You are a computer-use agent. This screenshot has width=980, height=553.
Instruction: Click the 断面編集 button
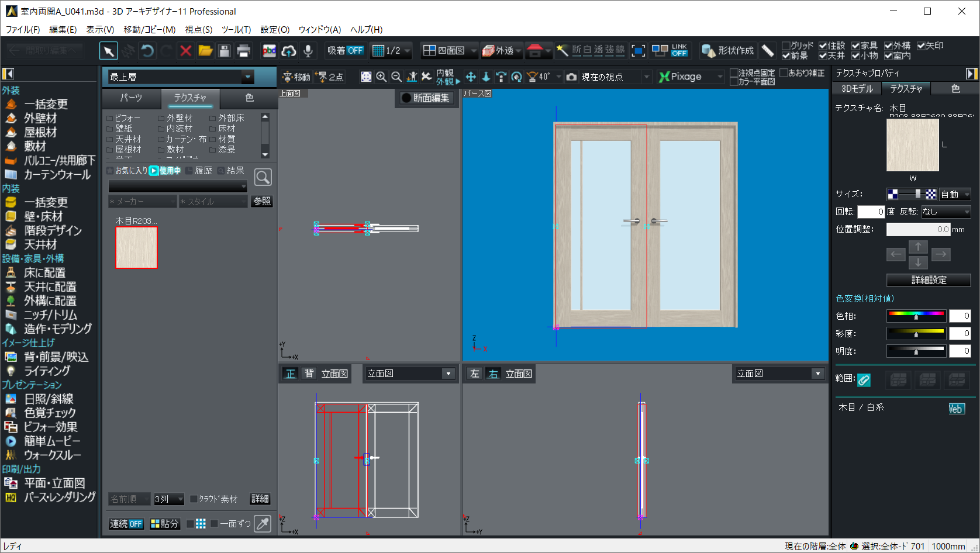tap(425, 98)
